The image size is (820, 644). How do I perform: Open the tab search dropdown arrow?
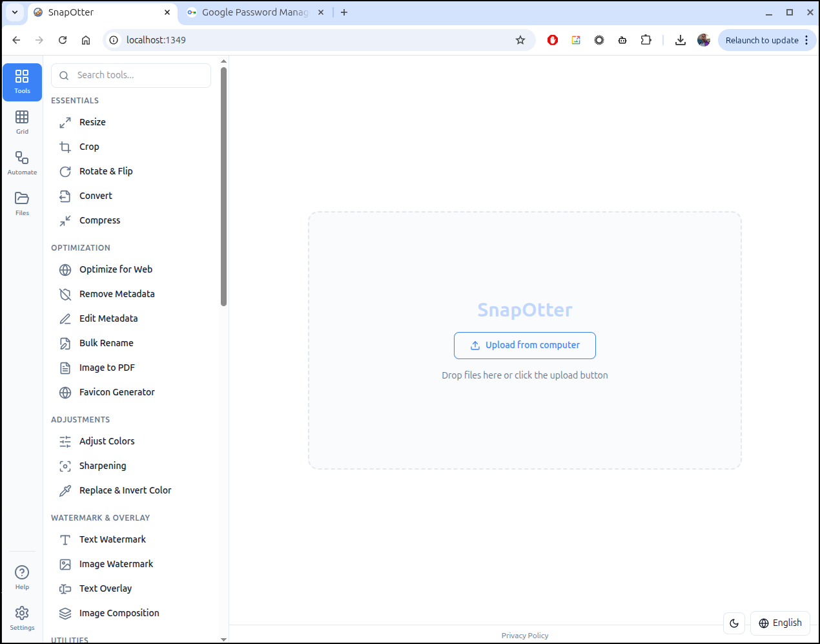[14, 12]
